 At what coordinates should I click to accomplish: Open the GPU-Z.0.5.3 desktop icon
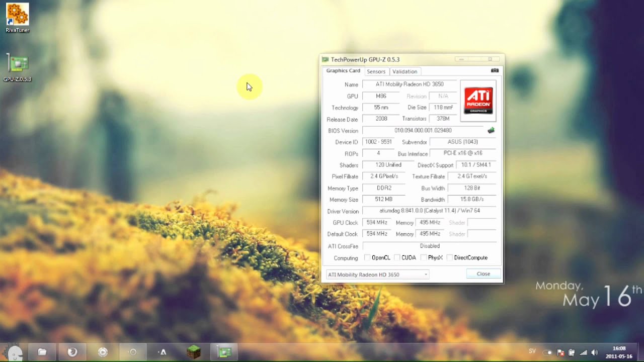(18, 68)
